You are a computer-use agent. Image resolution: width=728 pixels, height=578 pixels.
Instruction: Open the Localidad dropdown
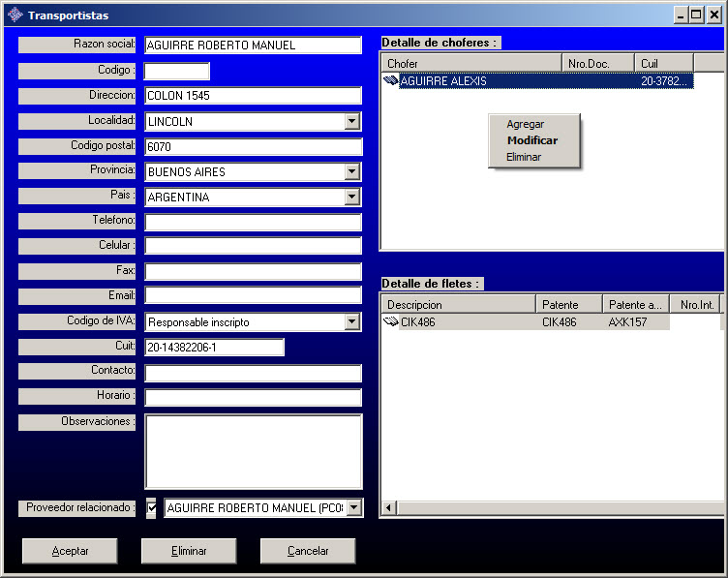pos(351,122)
